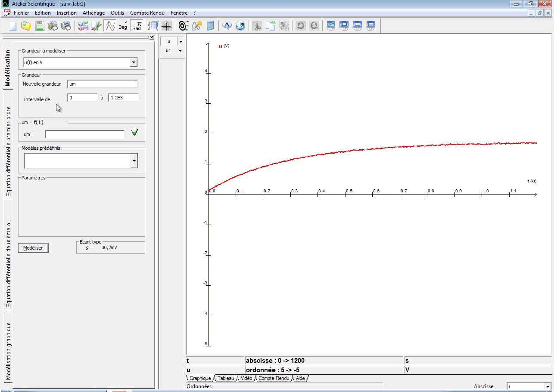554x392 pixels.
Task: Open the Edition menu
Action: (x=43, y=13)
